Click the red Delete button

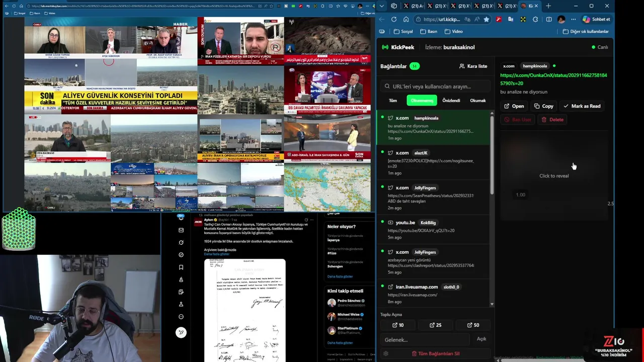point(552,120)
